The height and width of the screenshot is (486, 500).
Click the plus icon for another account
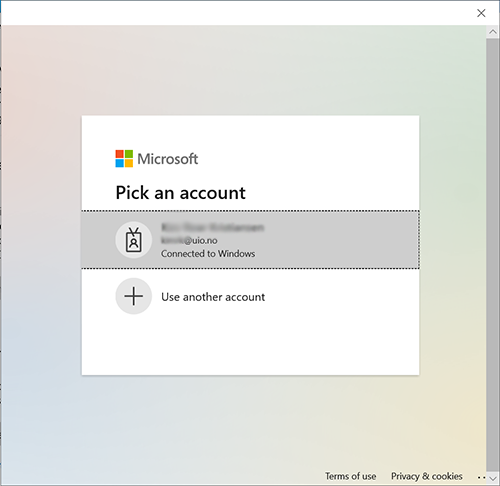[134, 296]
